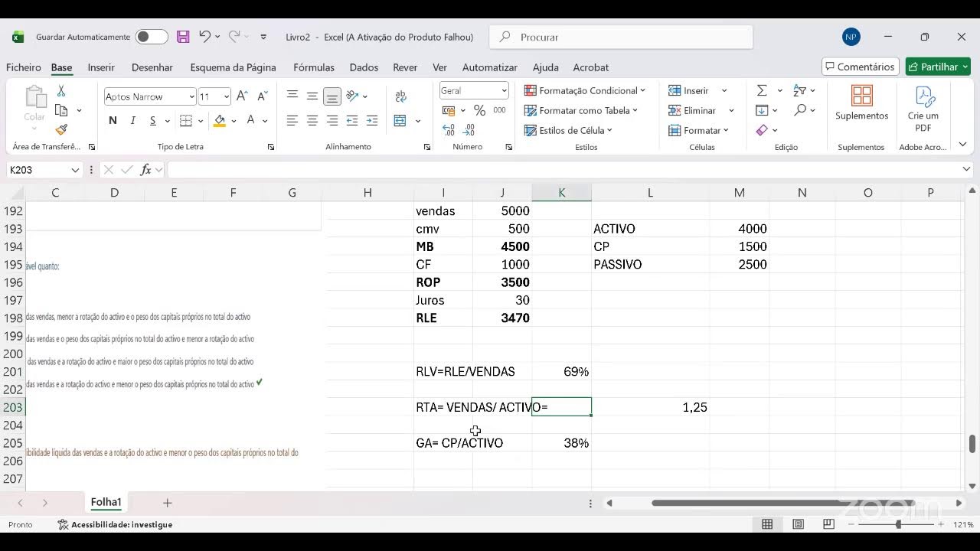The height and width of the screenshot is (551, 980).
Task: Decrease font size with smaller A icon
Action: pos(262,96)
